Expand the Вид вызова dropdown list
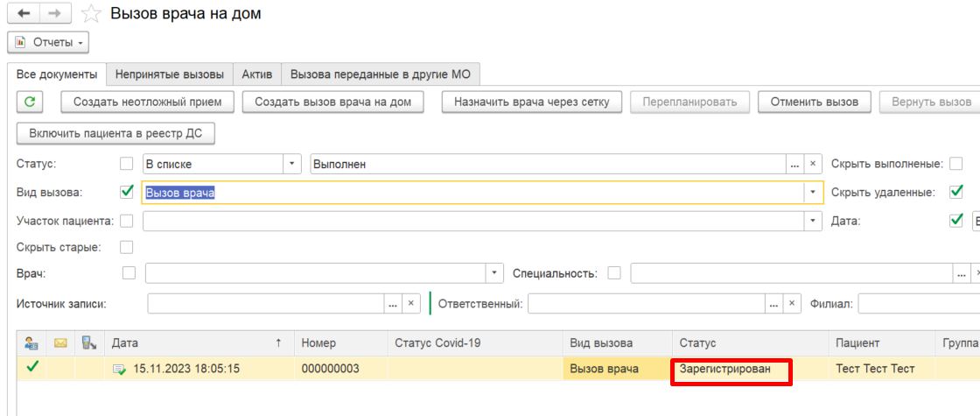 coord(813,192)
